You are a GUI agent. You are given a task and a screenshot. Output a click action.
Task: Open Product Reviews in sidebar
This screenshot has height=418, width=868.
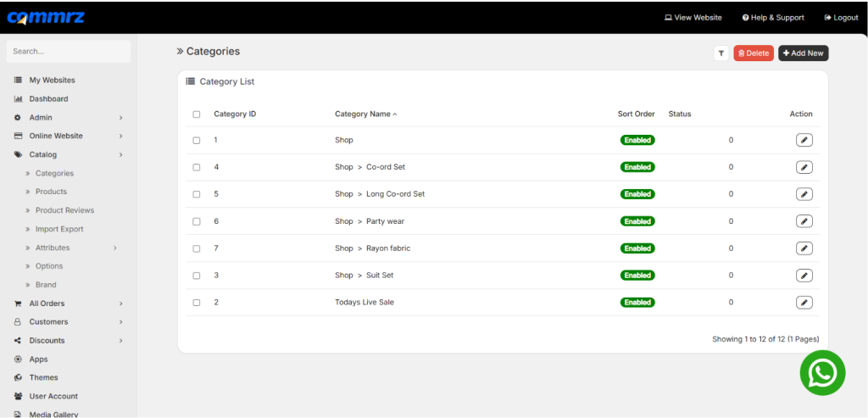(64, 210)
